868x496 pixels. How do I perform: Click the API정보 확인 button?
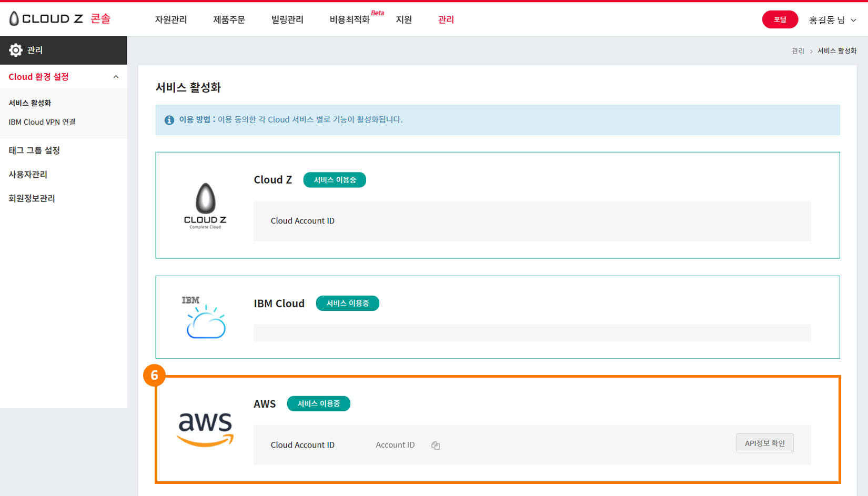(765, 443)
